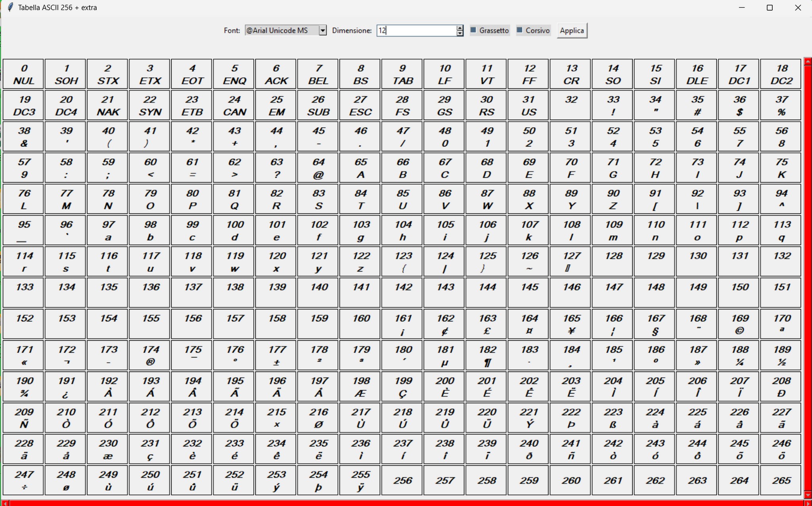Select cell 36 dollar sign
812x506 pixels.
click(x=739, y=105)
